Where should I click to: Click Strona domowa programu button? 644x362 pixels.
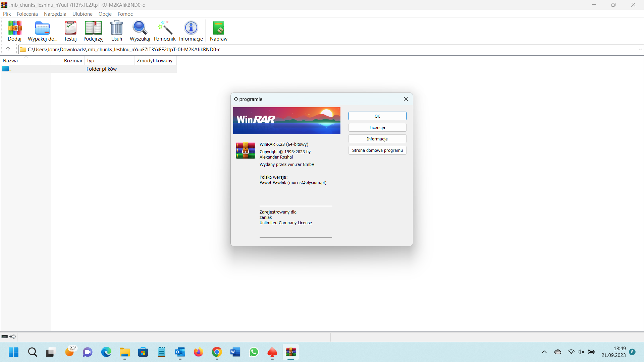pyautogui.click(x=377, y=150)
